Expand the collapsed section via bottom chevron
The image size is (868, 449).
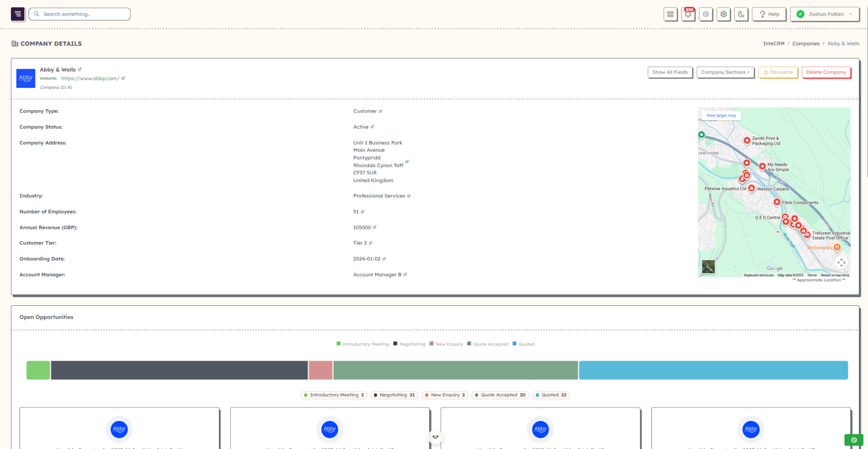point(435,436)
